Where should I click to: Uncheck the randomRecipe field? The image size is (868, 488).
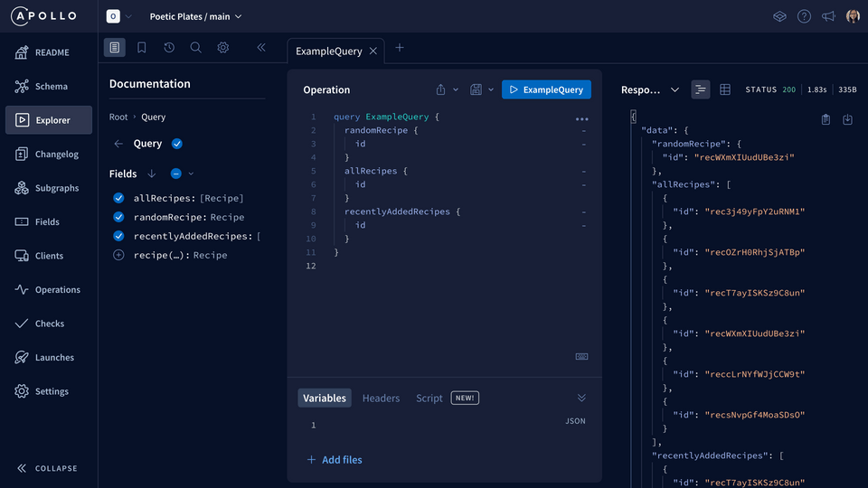click(118, 217)
